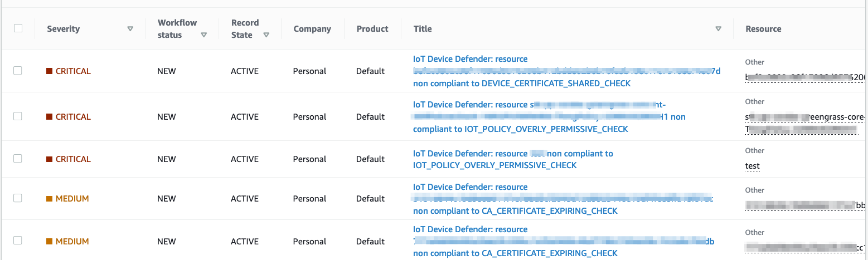Open the first CA_CERTIFICATE_EXPIRING_CHECK finding link
This screenshot has width=868, height=260.
[563, 199]
